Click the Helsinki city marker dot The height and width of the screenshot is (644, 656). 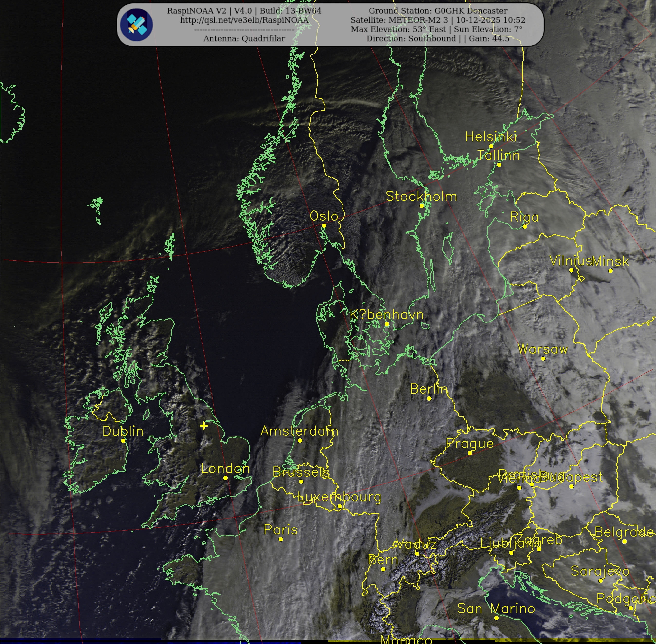(x=491, y=146)
